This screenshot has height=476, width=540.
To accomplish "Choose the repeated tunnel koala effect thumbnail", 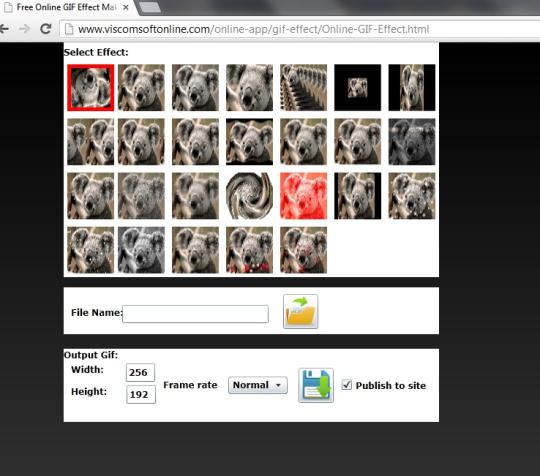I will (x=303, y=87).
